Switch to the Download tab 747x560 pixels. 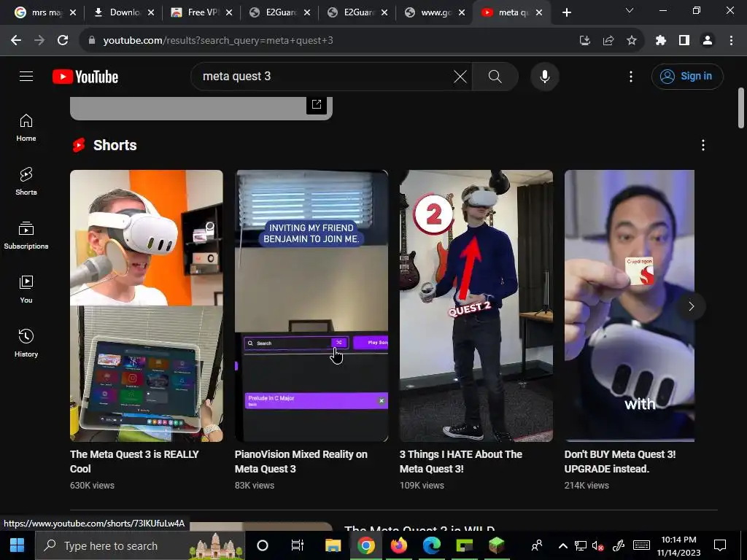tap(123, 12)
